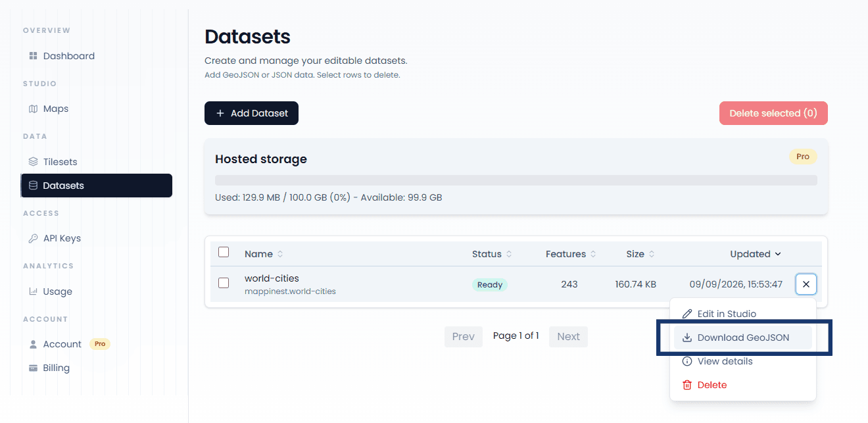
Task: Click the Next pagination button
Action: click(x=568, y=336)
